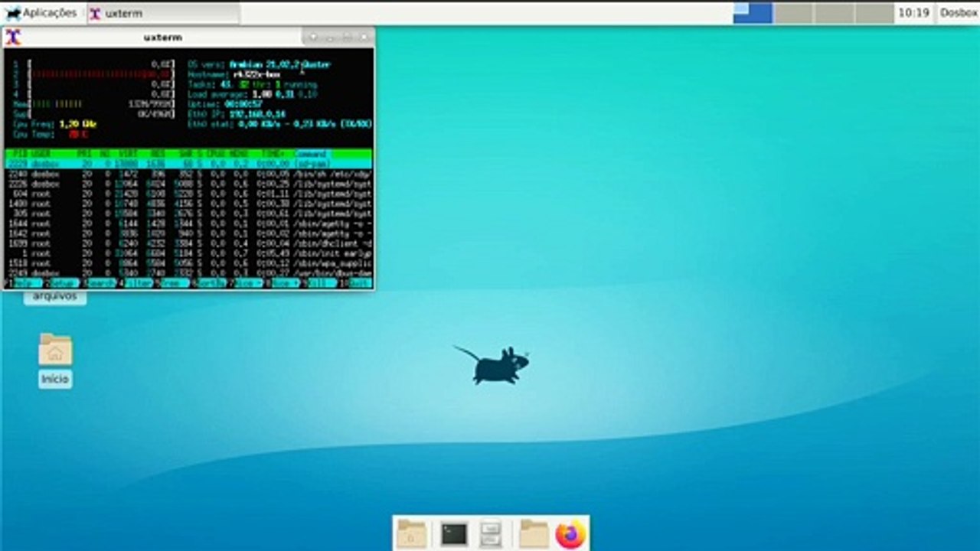Click the uxterm window menu icon
Screen dimensions: 980x551
[x=13, y=37]
